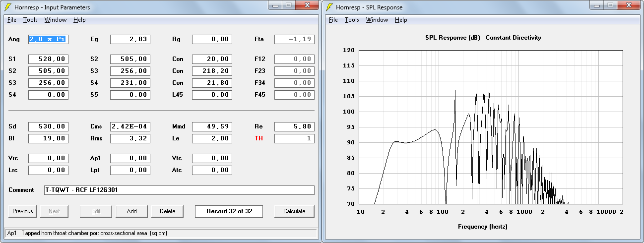Click the Calculate button
The height and width of the screenshot is (243, 644).
pyautogui.click(x=294, y=211)
